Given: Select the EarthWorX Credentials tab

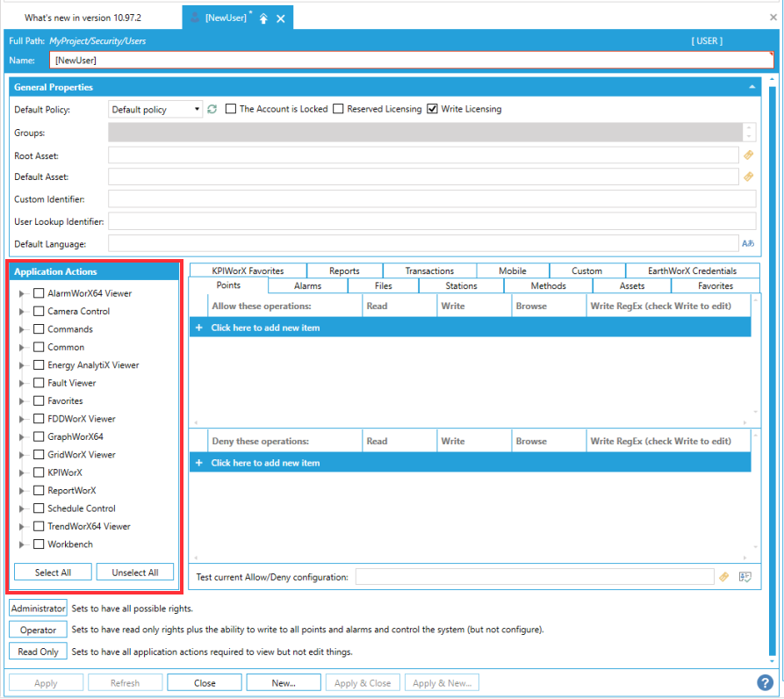Looking at the screenshot, I should point(692,270).
